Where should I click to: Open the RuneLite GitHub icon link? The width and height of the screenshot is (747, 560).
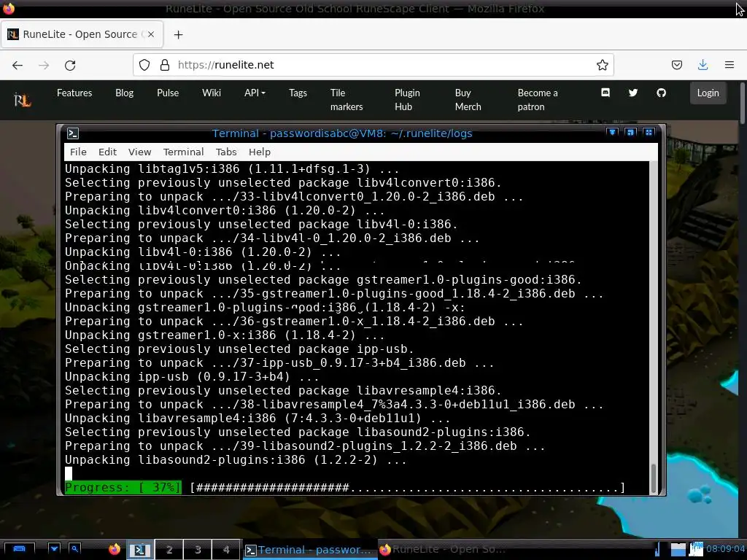pyautogui.click(x=661, y=93)
